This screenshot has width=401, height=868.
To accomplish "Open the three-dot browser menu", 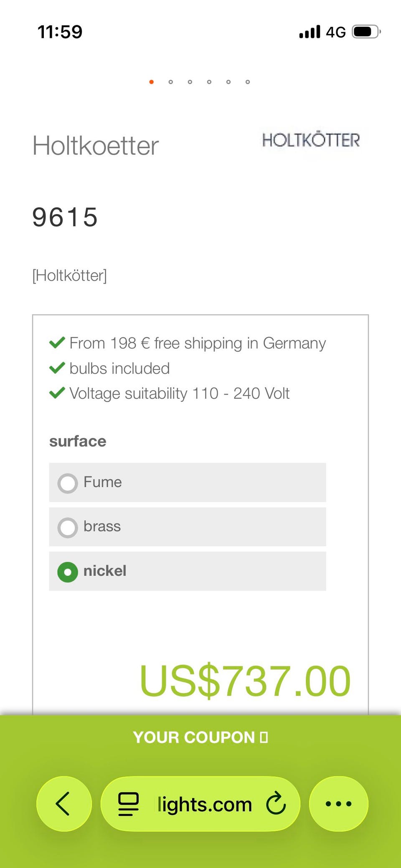I will point(338,804).
